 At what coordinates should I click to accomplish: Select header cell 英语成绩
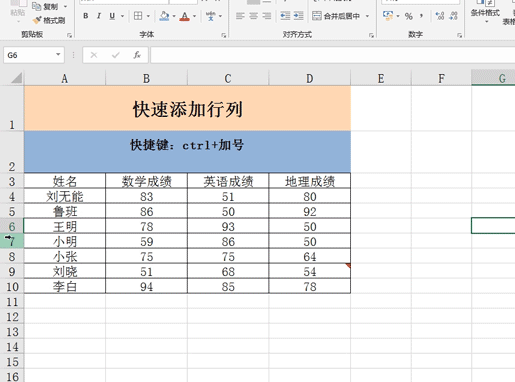pyautogui.click(x=228, y=181)
